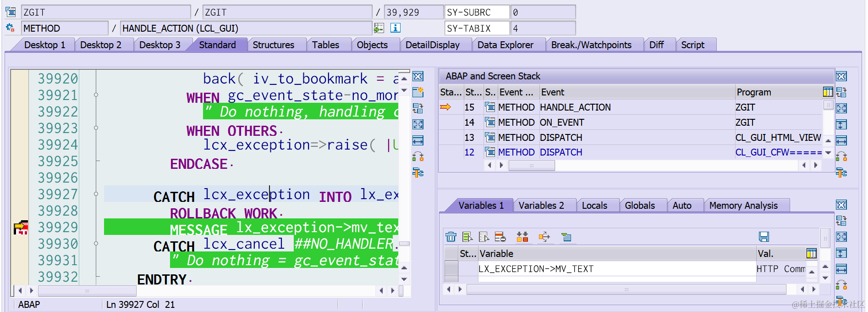
Task: Click the ABAP stack horizontal scrollbar thumb
Action: pos(532,165)
